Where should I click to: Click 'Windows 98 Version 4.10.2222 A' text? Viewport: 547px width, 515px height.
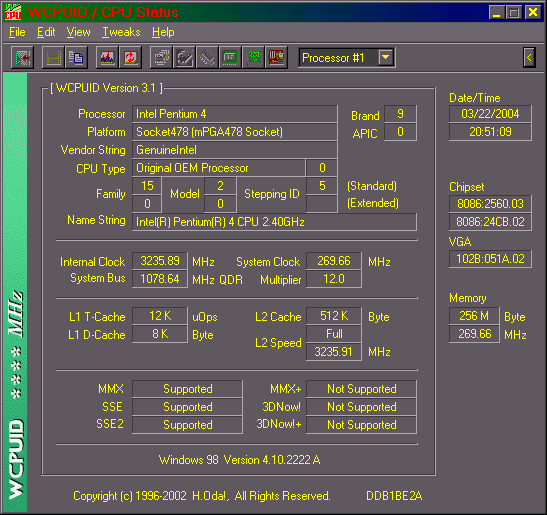pos(239,460)
